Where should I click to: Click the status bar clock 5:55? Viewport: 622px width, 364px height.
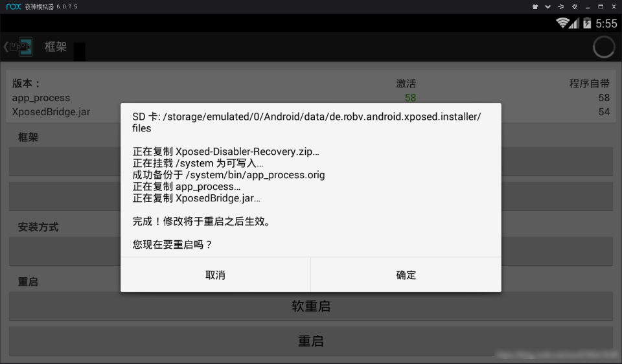tap(606, 23)
